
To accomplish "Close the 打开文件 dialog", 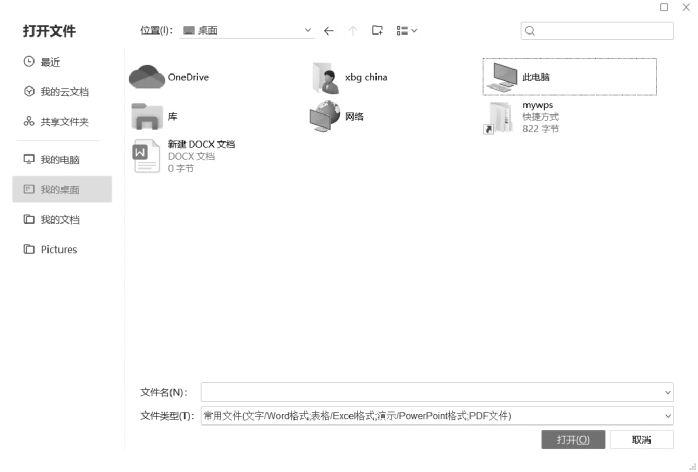I will (686, 7).
